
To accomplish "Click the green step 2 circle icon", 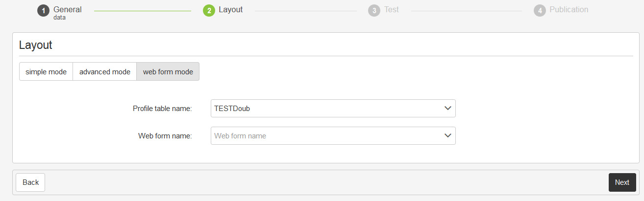I will tap(209, 11).
